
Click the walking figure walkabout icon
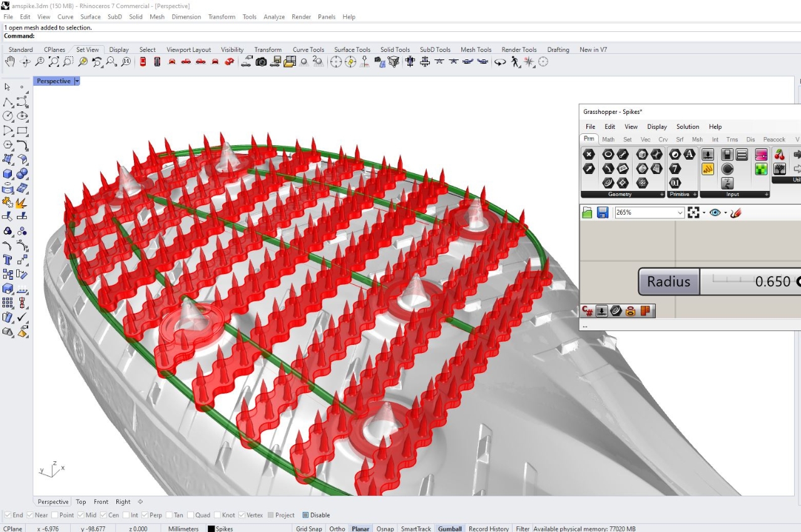coord(515,61)
